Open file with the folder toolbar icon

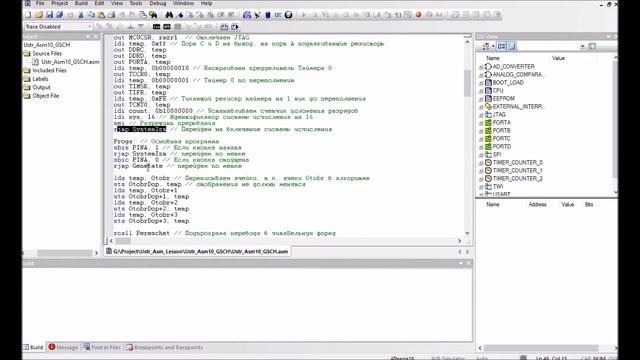coord(39,15)
